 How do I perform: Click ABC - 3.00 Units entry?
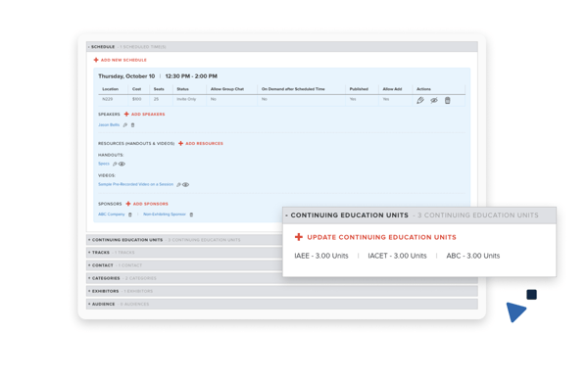coord(473,256)
